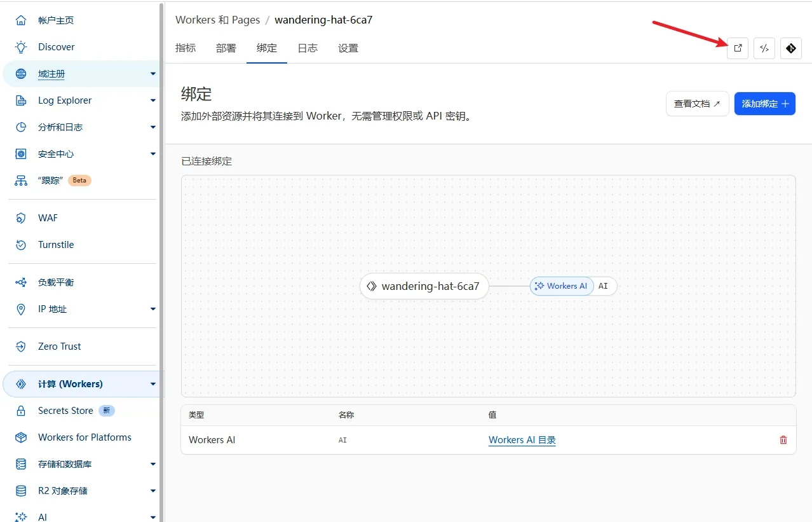The width and height of the screenshot is (812, 522).
Task: Click the AI name cell in table
Action: (x=342, y=440)
